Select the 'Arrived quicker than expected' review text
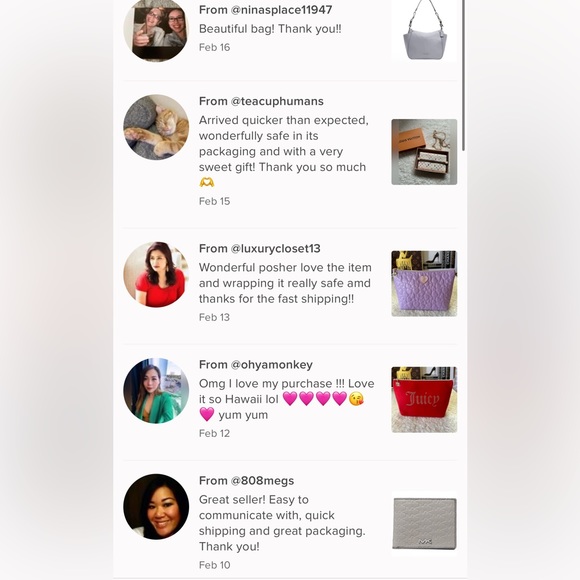This screenshot has width=580, height=580. click(x=284, y=151)
